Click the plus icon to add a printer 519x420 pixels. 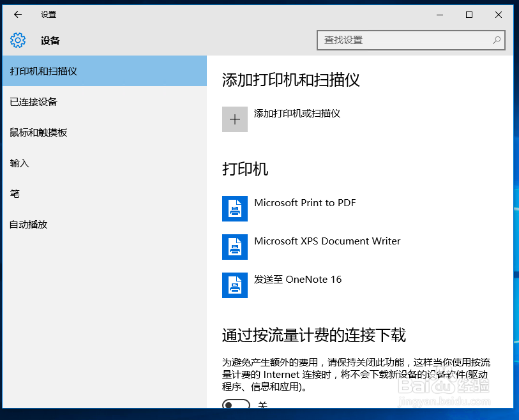(x=234, y=119)
